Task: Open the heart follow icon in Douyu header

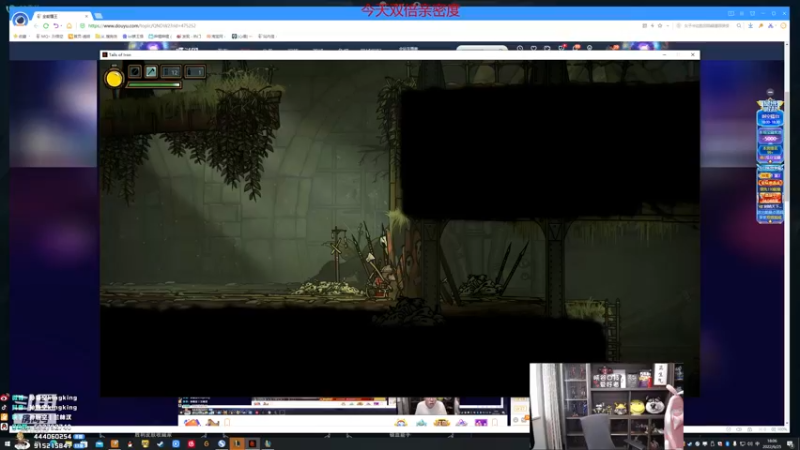Action: [x=533, y=48]
